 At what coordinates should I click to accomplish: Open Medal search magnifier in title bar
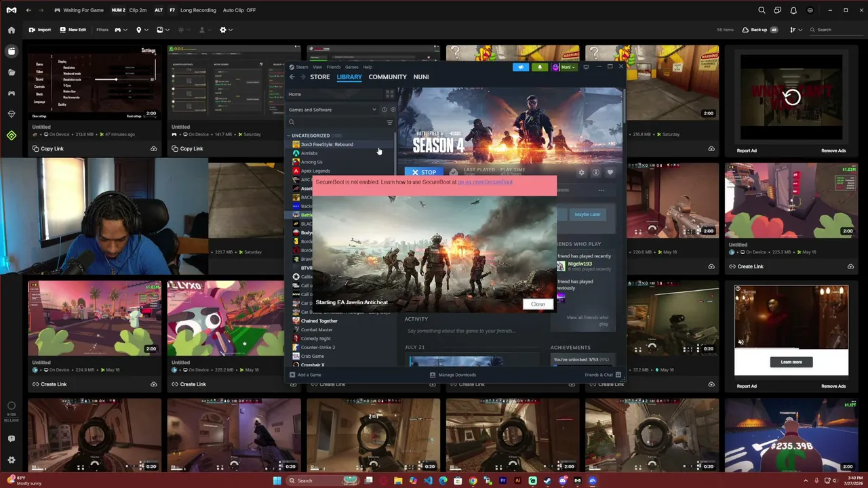[x=762, y=10]
